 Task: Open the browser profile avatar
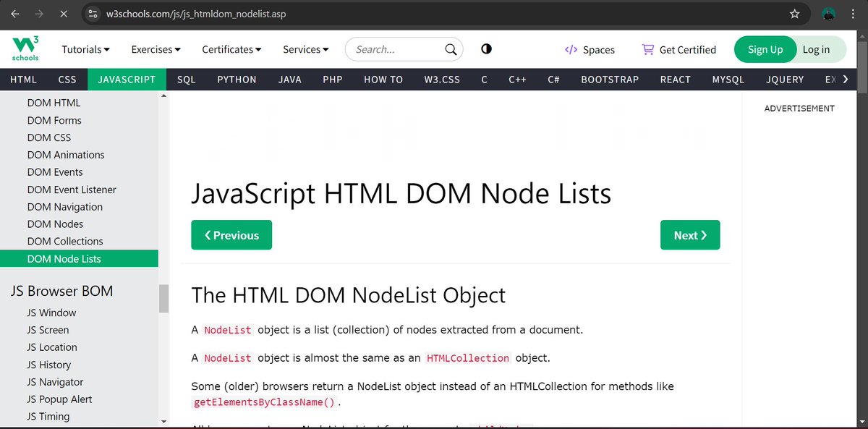point(828,14)
